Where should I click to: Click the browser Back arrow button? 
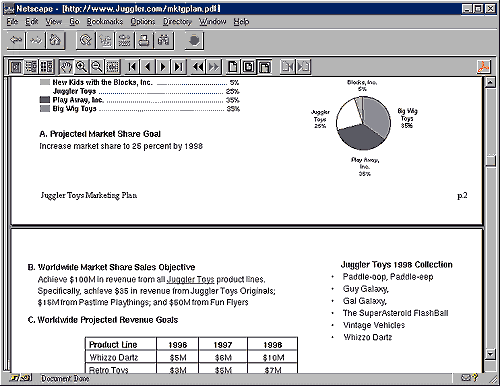coord(16,41)
